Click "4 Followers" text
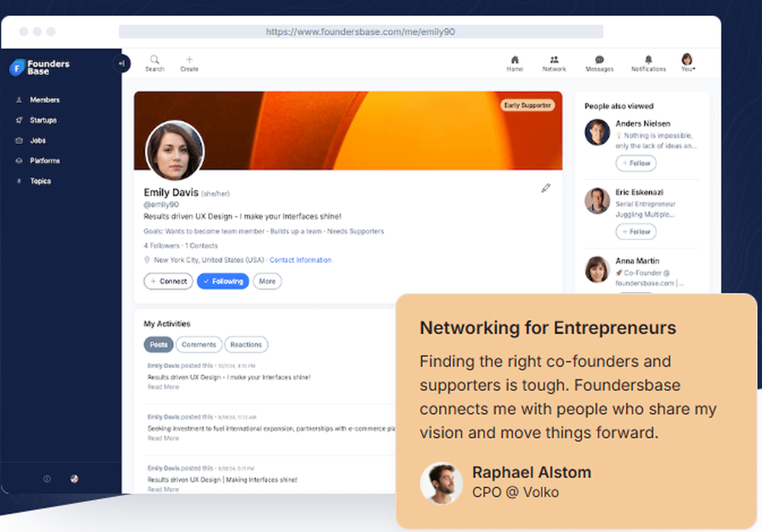 click(x=162, y=245)
